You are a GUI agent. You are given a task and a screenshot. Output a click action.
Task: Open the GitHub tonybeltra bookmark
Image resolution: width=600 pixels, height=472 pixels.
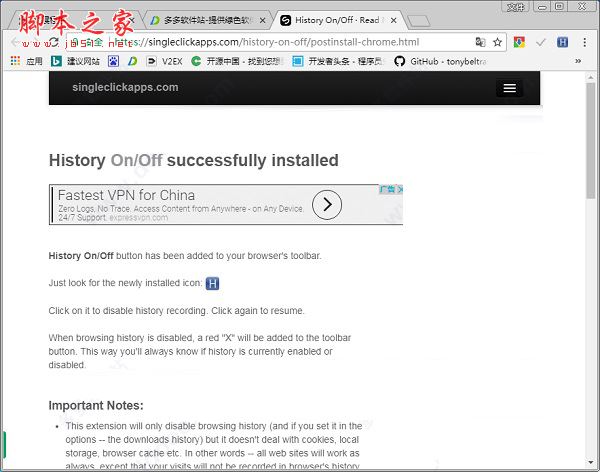point(440,61)
